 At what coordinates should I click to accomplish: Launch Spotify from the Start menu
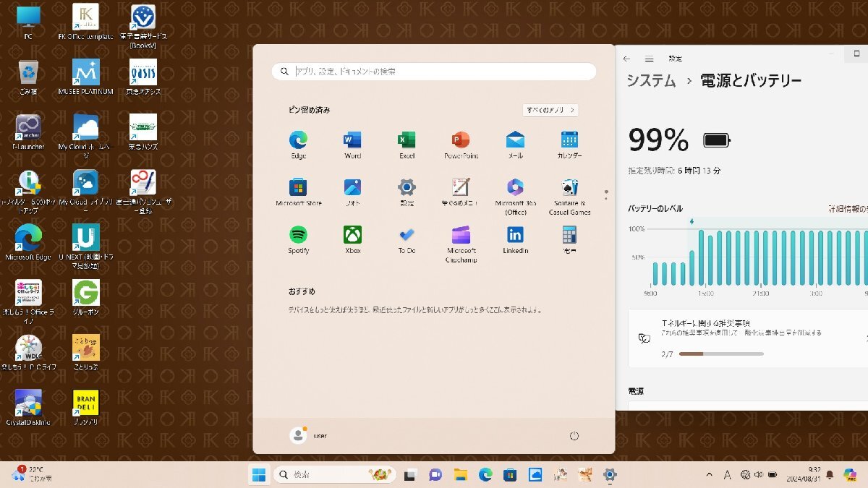(x=299, y=239)
